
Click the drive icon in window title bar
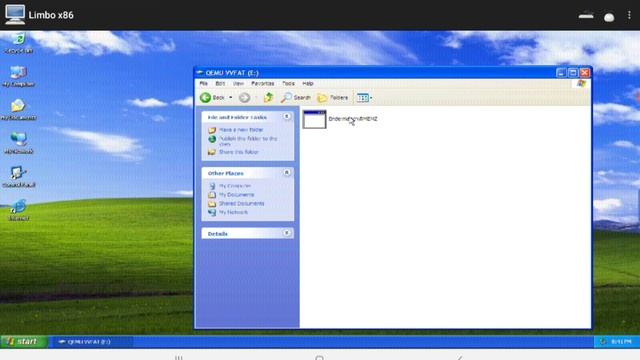tap(200, 73)
